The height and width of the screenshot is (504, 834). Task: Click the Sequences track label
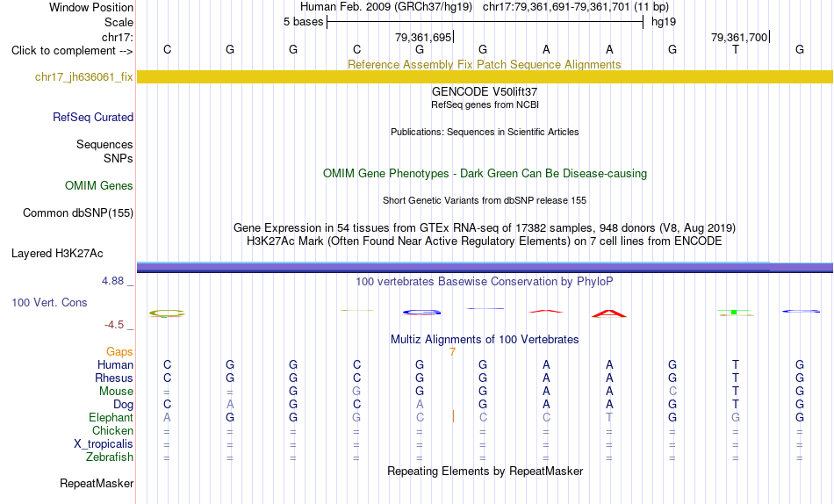point(104,145)
